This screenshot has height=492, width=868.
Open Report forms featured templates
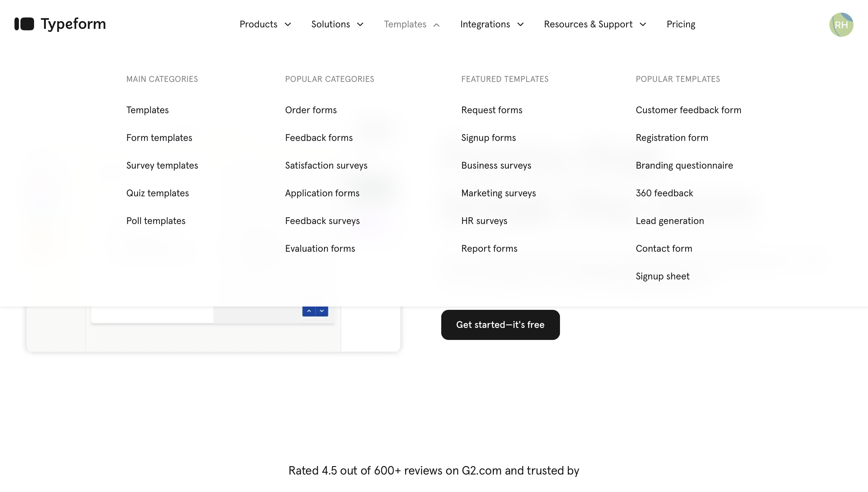[x=489, y=249]
